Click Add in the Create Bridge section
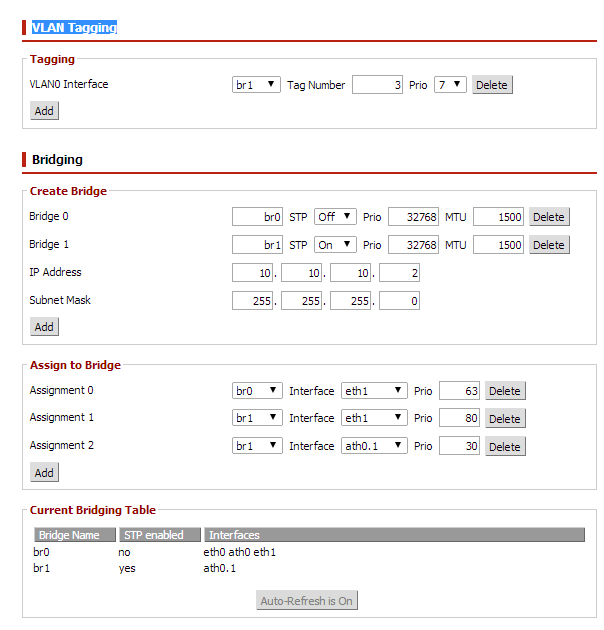604x630 pixels. click(44, 327)
